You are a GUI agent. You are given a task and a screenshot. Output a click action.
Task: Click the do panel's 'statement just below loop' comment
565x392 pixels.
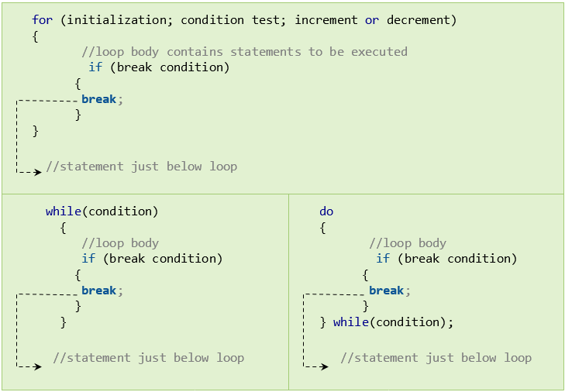pyautogui.click(x=436, y=358)
